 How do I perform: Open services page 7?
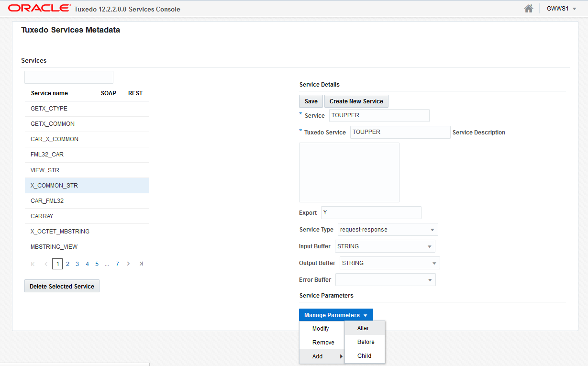[x=117, y=264]
